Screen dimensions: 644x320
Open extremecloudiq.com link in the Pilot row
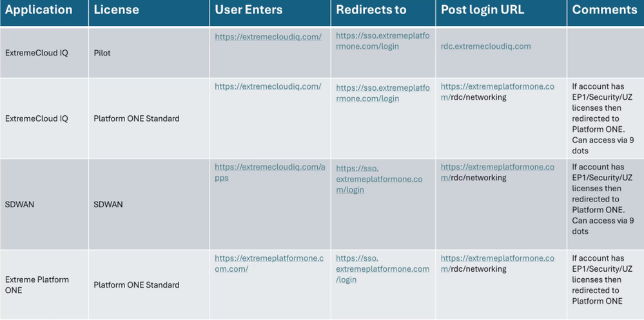(x=268, y=37)
